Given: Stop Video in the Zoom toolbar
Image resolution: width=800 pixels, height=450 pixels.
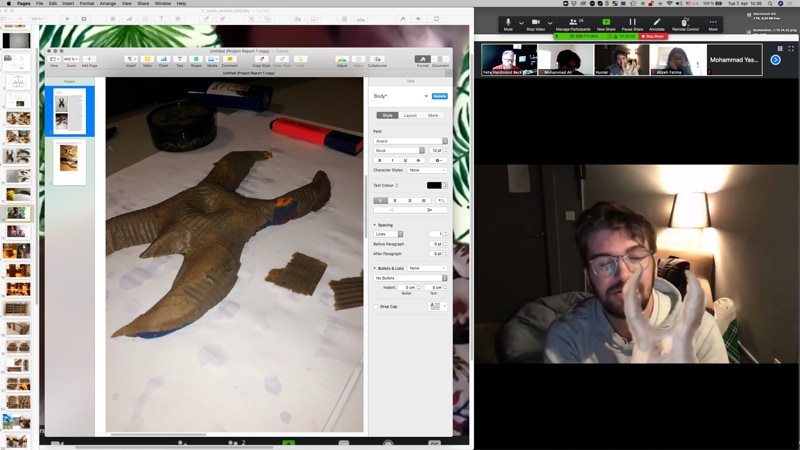Looking at the screenshot, I should click(535, 24).
